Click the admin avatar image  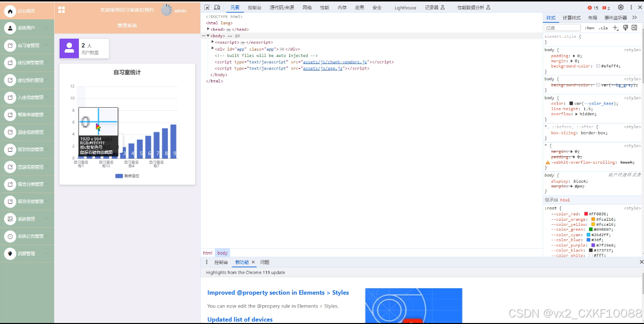(x=167, y=10)
